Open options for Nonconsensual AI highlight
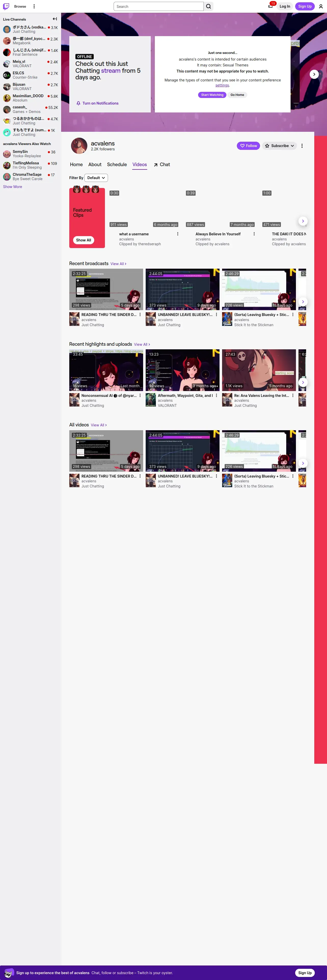Image resolution: width=327 pixels, height=980 pixels. point(140,396)
